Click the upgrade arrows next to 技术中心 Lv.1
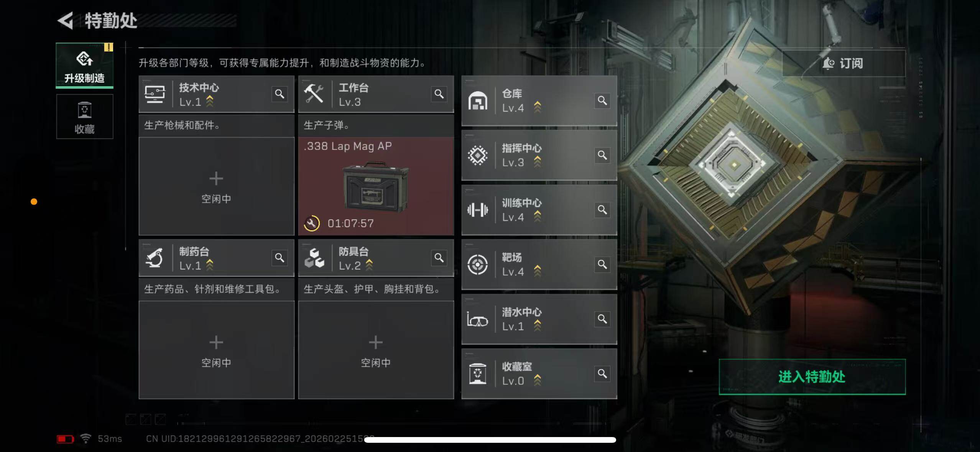Image resolution: width=980 pixels, height=452 pixels. tap(210, 101)
